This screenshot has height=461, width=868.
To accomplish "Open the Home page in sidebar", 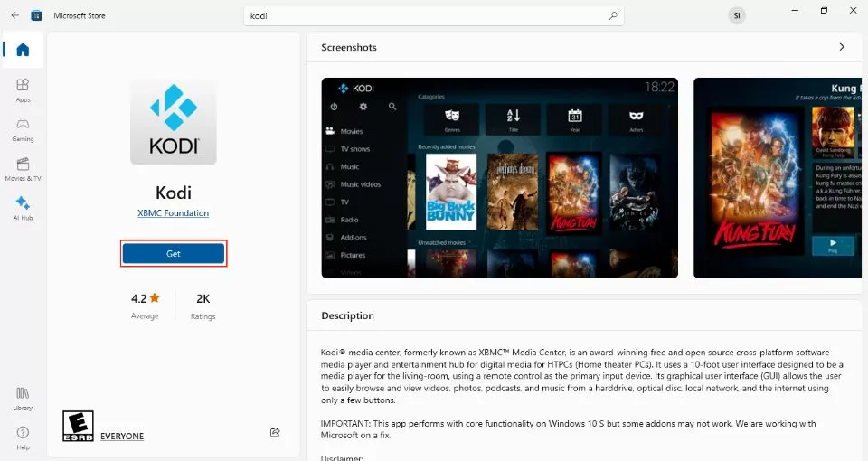I will (23, 50).
